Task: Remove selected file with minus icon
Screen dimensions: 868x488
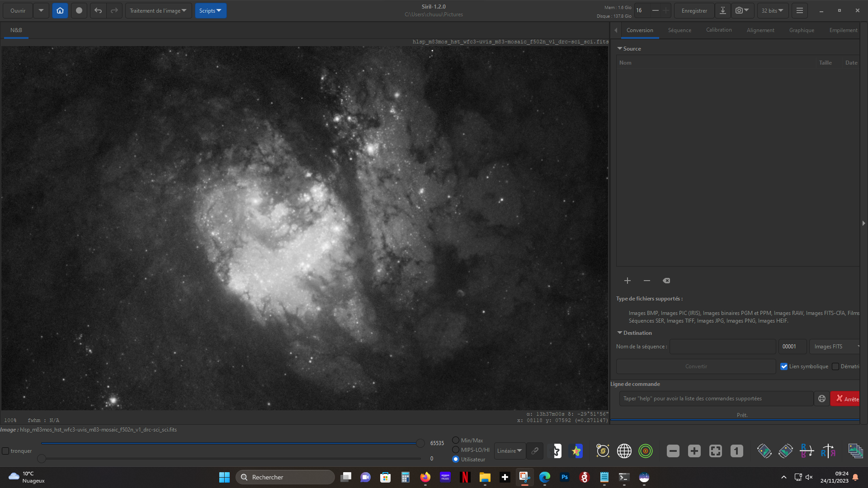Action: point(647,281)
